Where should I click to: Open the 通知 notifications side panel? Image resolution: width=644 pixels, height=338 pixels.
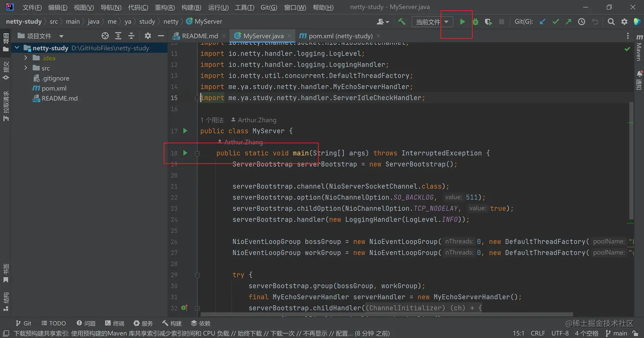tap(639, 80)
